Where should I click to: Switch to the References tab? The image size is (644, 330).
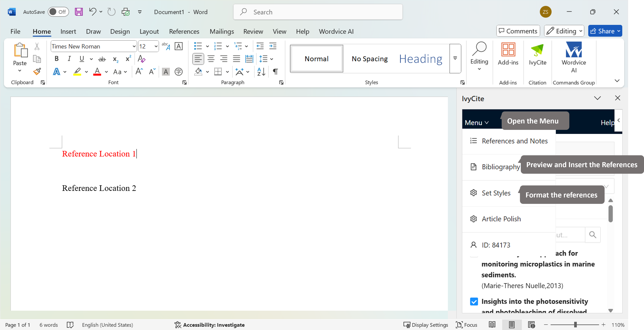pos(184,31)
